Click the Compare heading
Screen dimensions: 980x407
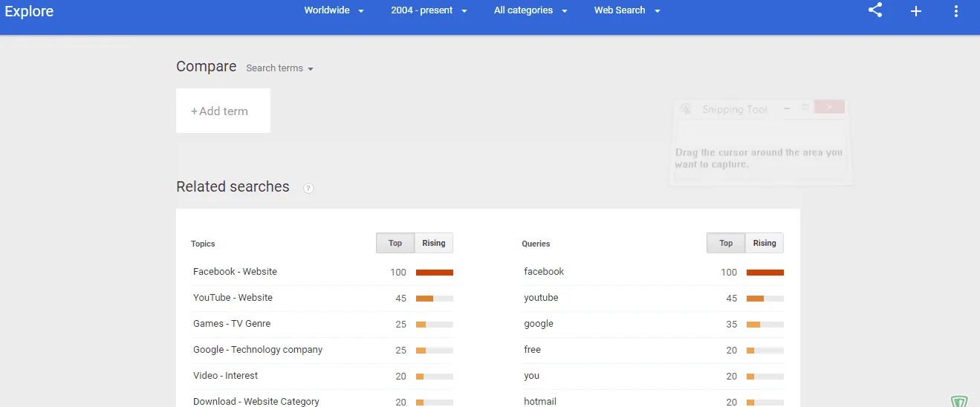click(206, 67)
